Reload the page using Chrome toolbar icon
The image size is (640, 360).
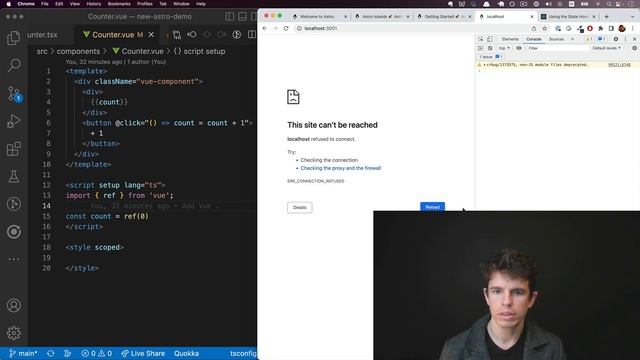286,28
